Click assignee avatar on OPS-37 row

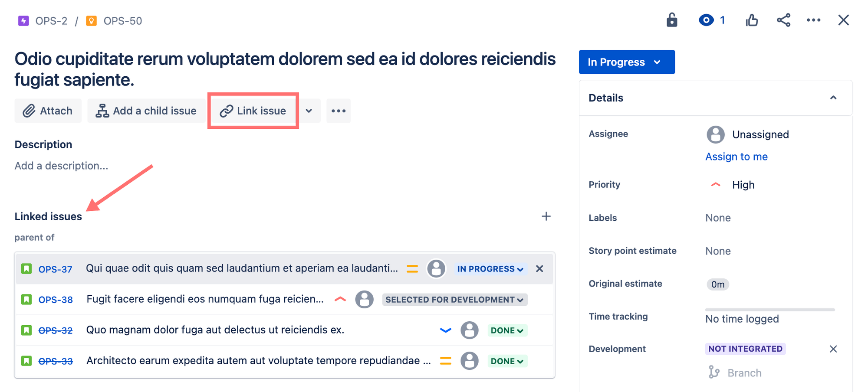coord(436,269)
